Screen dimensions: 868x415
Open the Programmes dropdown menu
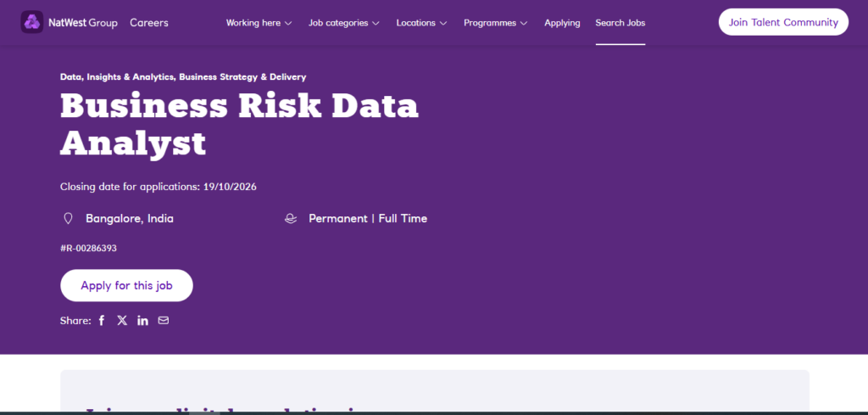point(495,23)
